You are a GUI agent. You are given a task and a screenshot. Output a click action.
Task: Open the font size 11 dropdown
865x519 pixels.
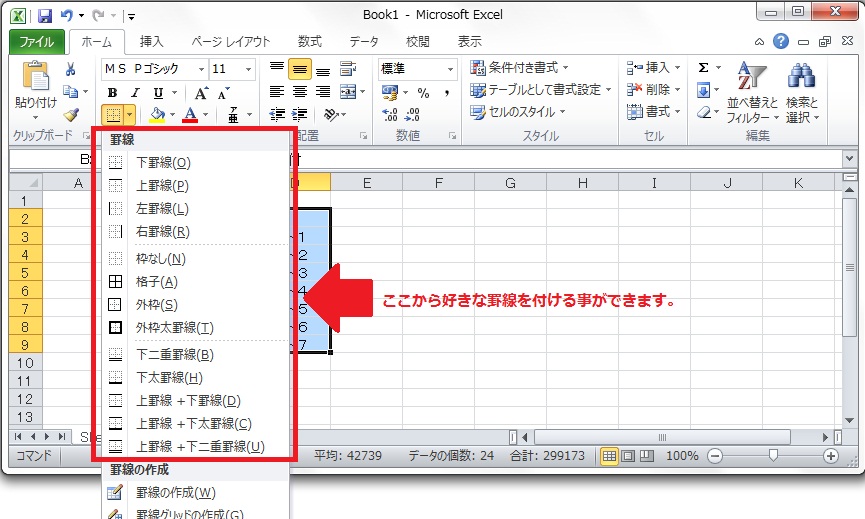[x=248, y=69]
